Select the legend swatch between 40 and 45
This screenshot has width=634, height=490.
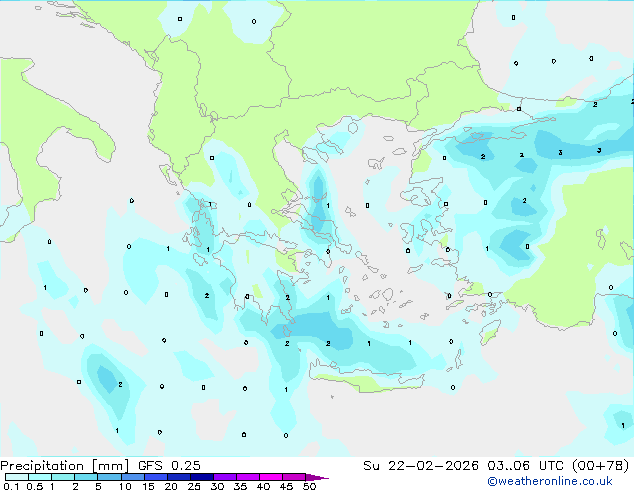[x=271, y=477]
